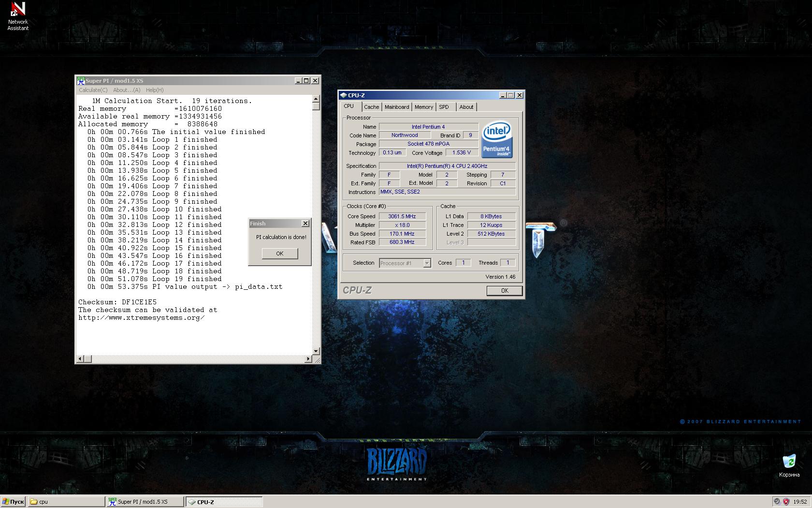Click the Specification field Pentium 4 2.40GHz

(447, 166)
